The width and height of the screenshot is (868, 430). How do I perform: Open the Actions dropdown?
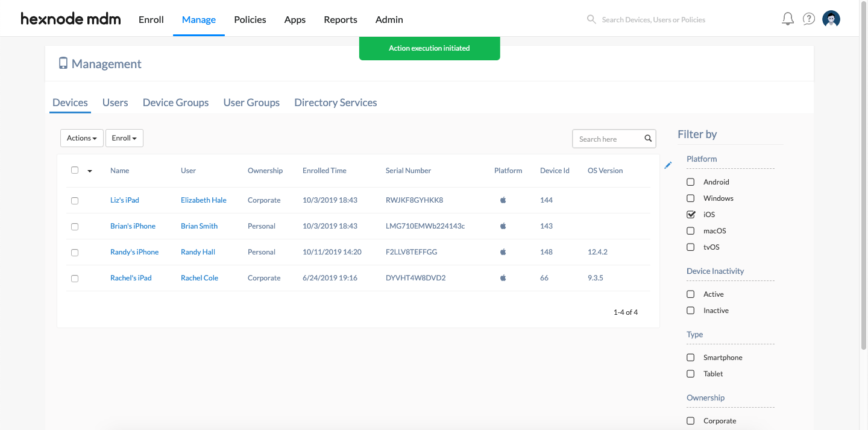(82, 138)
